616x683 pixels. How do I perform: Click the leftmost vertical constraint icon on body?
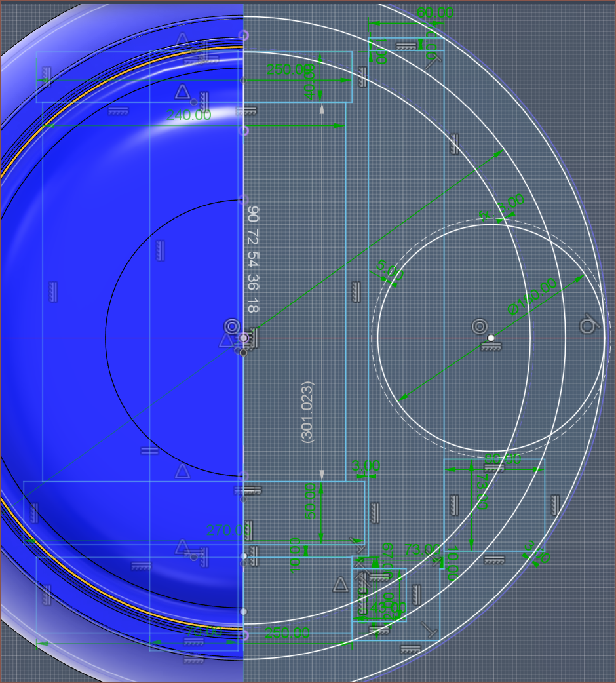(x=51, y=292)
